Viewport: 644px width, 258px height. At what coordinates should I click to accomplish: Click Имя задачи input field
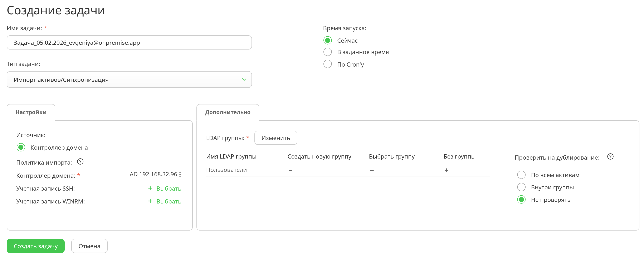click(129, 43)
